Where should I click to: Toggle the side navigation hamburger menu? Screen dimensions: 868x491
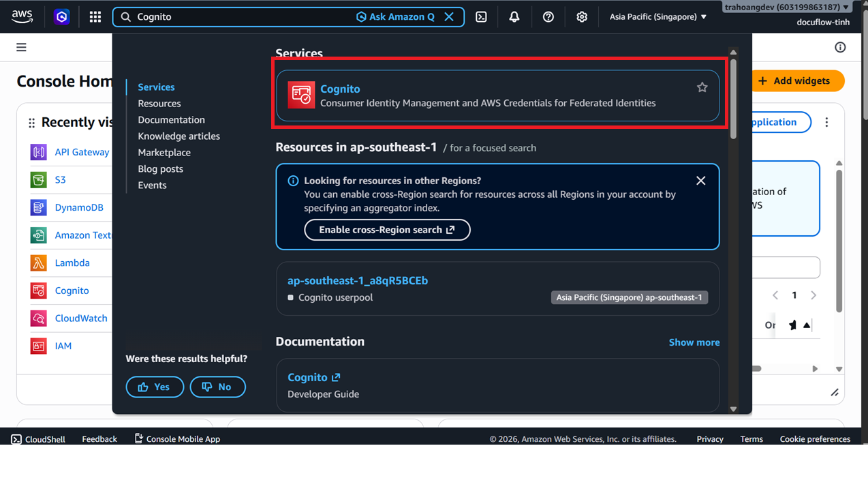[x=22, y=47]
